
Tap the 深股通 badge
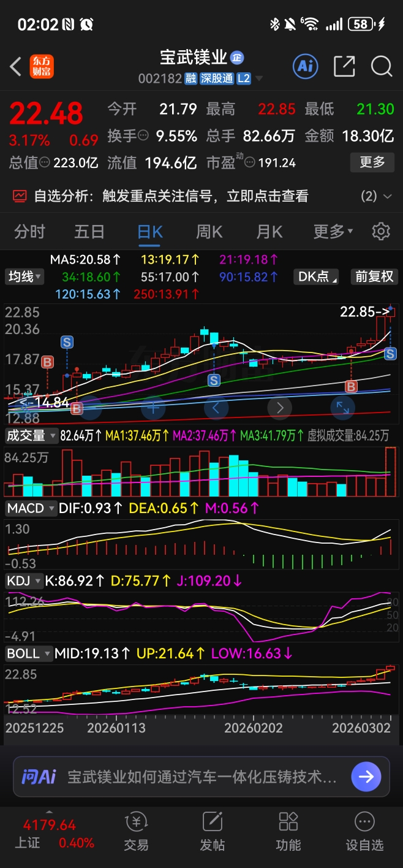[x=217, y=78]
